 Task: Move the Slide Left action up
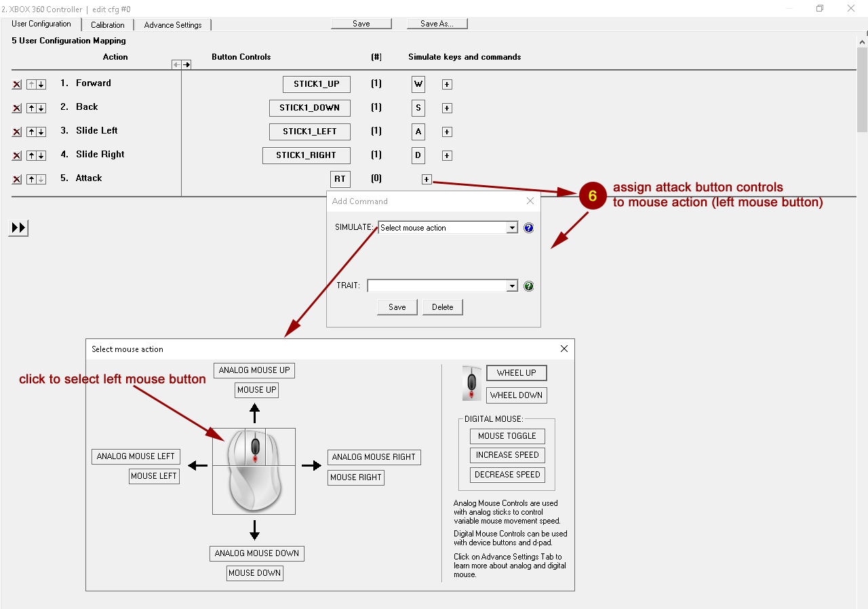tap(31, 132)
